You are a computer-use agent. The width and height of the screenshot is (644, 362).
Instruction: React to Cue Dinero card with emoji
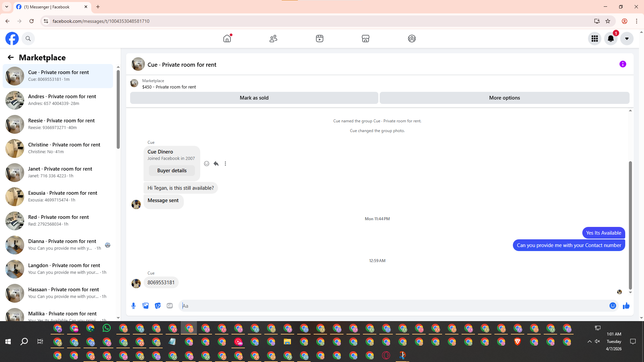coord(207,164)
